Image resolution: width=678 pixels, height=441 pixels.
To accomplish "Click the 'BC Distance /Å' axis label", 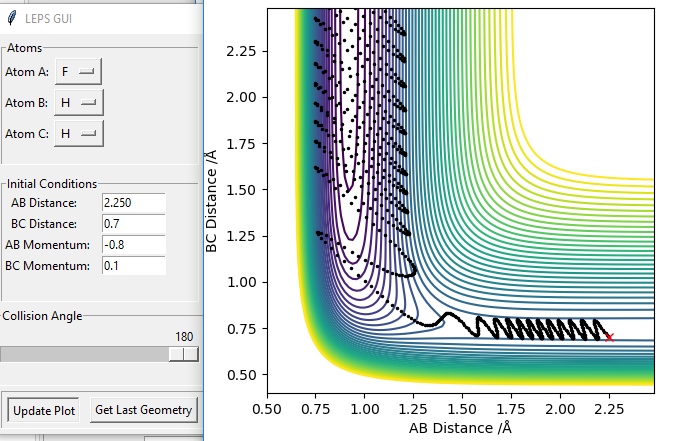I will [x=211, y=201].
